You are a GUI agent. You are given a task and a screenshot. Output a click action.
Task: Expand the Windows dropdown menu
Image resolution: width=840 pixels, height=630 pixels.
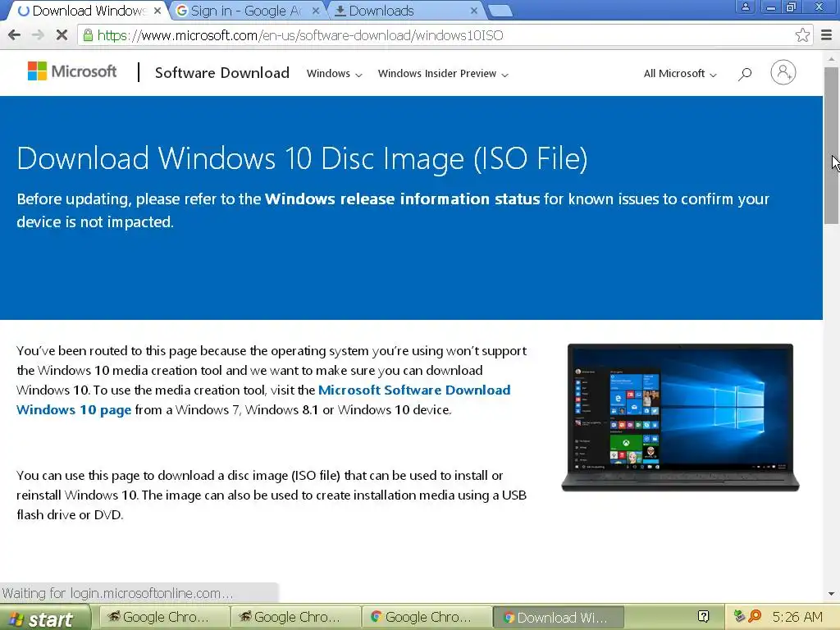click(335, 73)
